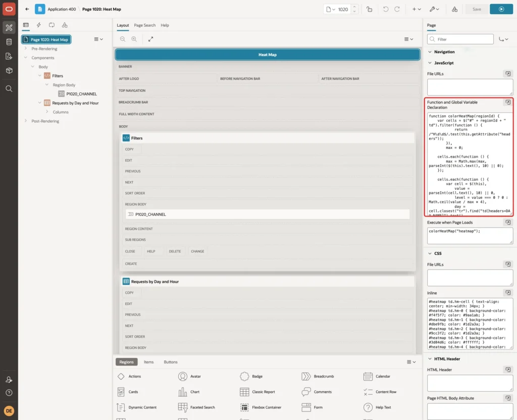Open Gallery cube icon in sidebar

click(9, 70)
